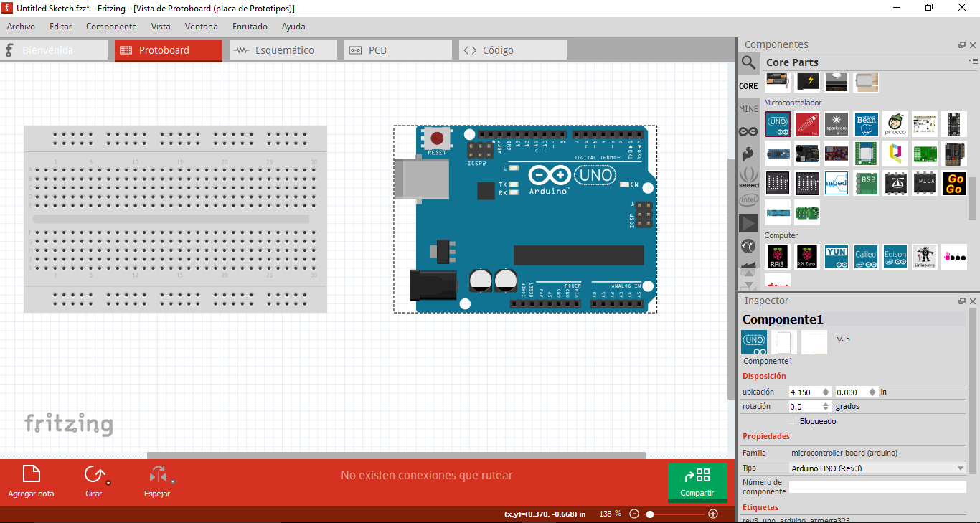Switch to the Código tab

(513, 50)
